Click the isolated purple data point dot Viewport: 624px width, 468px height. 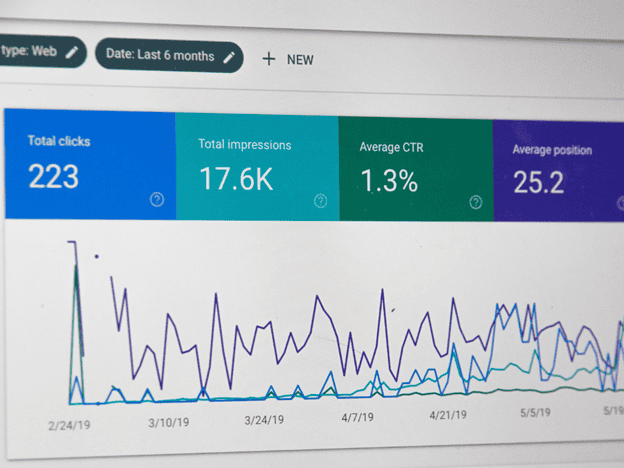(96, 257)
